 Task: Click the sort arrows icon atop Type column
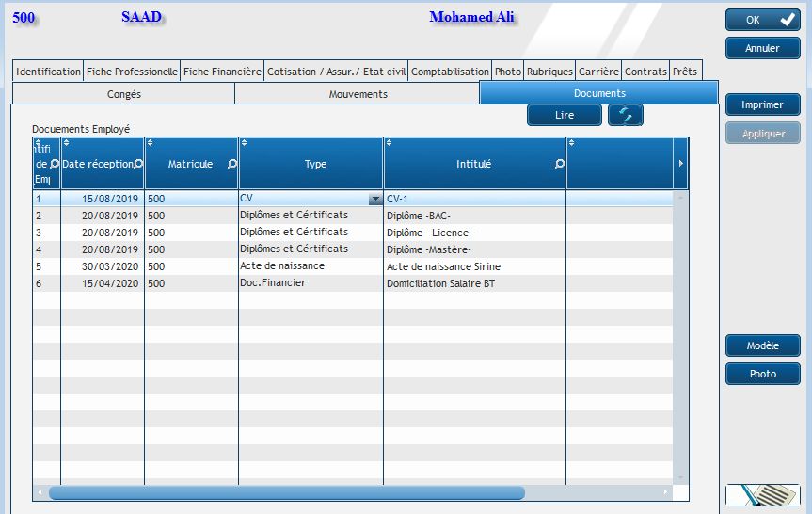click(244, 143)
